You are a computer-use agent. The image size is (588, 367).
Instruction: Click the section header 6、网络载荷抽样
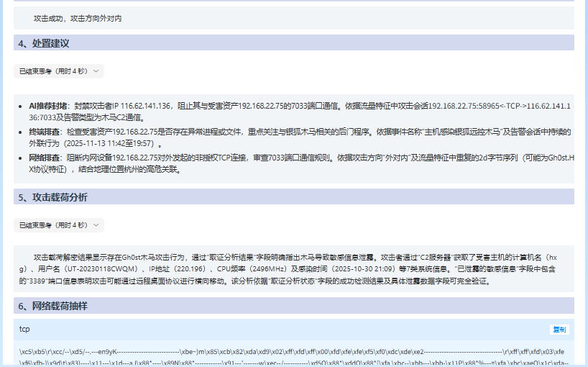[53, 306]
